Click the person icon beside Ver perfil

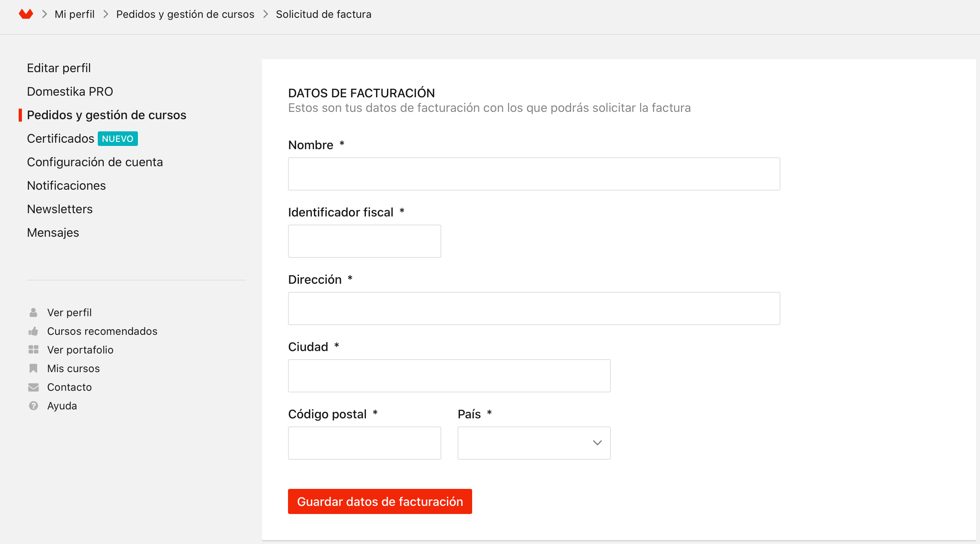33,313
